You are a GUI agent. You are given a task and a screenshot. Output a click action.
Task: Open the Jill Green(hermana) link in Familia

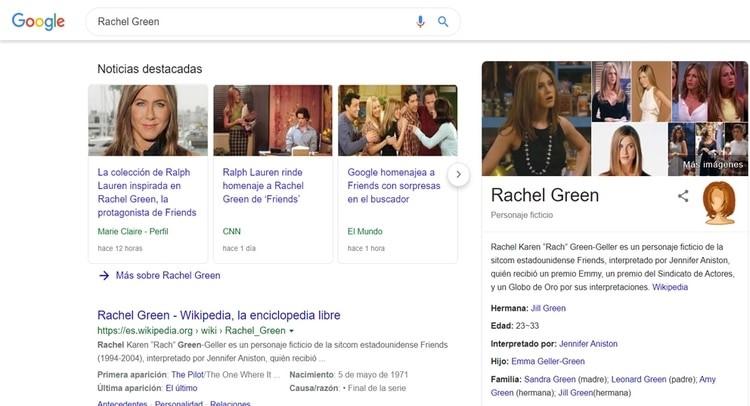pos(575,393)
